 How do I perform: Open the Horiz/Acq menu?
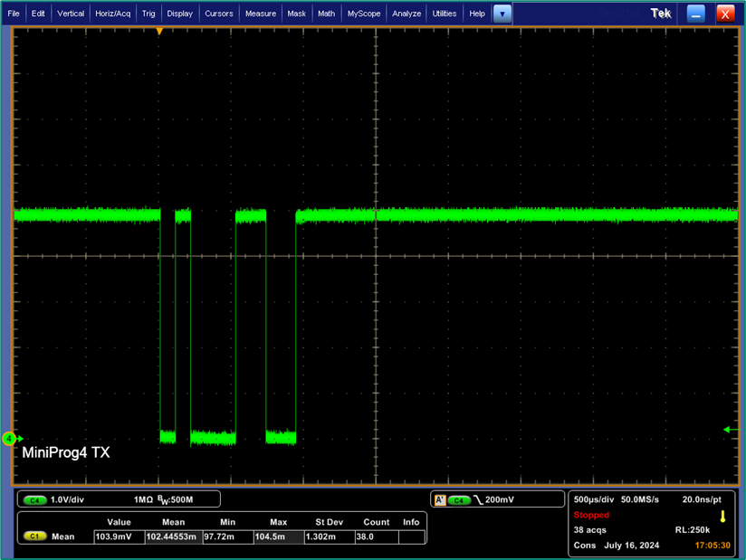point(112,13)
